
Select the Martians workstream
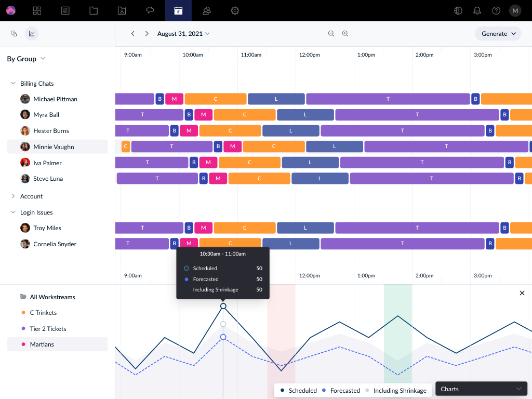[57, 344]
